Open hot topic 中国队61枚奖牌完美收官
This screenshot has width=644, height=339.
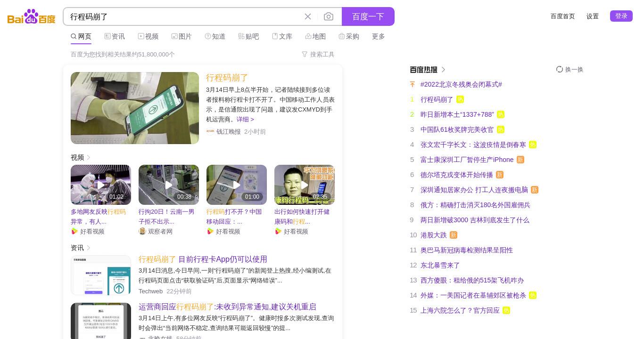tap(457, 129)
